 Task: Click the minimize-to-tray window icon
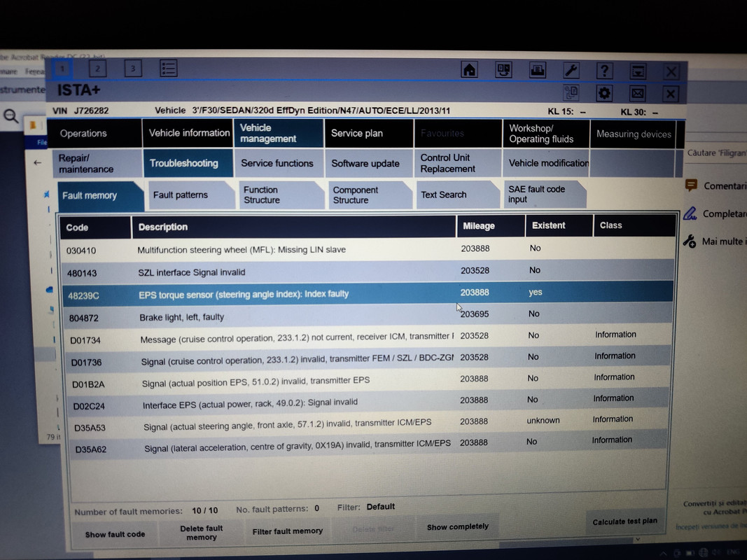tap(638, 72)
